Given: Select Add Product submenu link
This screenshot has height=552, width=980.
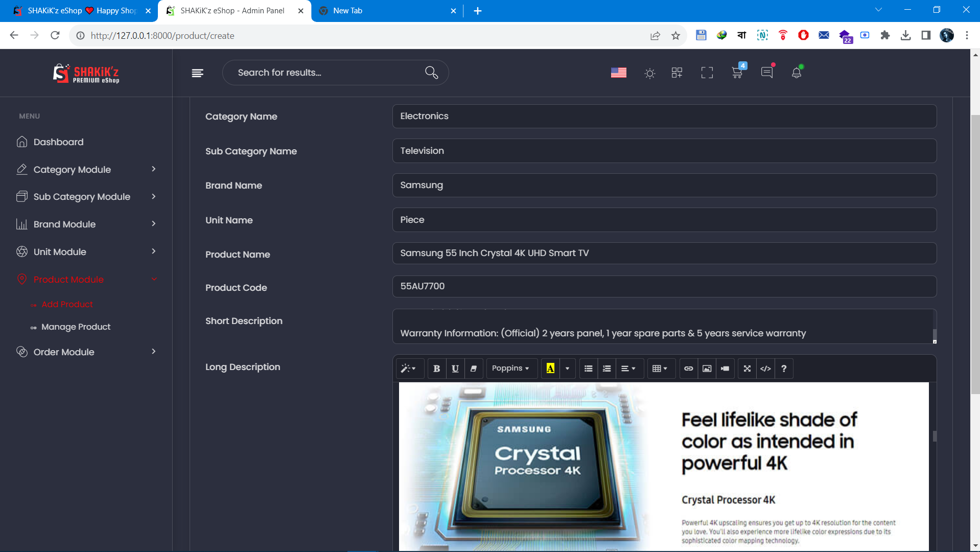Looking at the screenshot, I should point(67,304).
